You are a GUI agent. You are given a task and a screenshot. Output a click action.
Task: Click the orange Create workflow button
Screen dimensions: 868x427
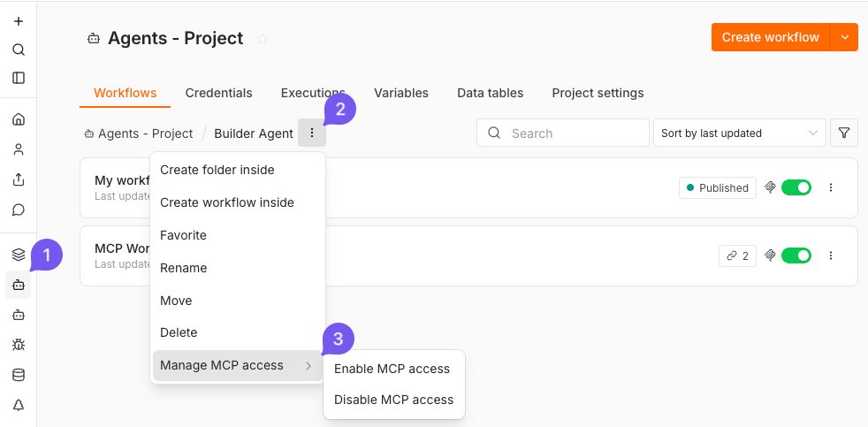pyautogui.click(x=771, y=37)
